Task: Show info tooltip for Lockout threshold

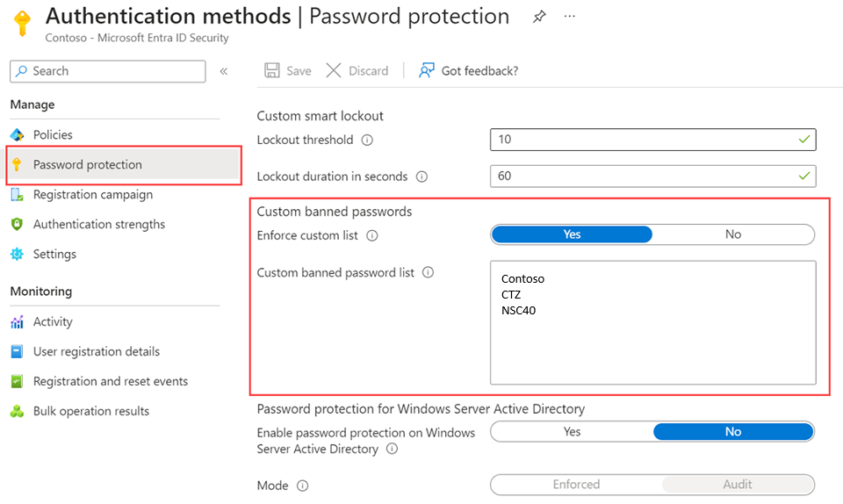Action: (367, 140)
